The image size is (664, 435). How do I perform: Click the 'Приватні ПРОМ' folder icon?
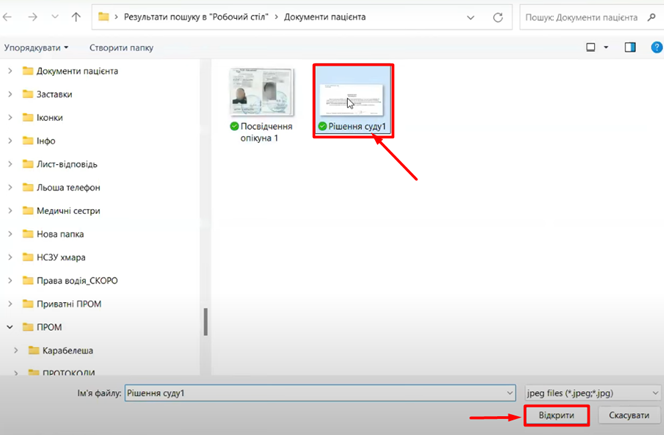coord(28,304)
